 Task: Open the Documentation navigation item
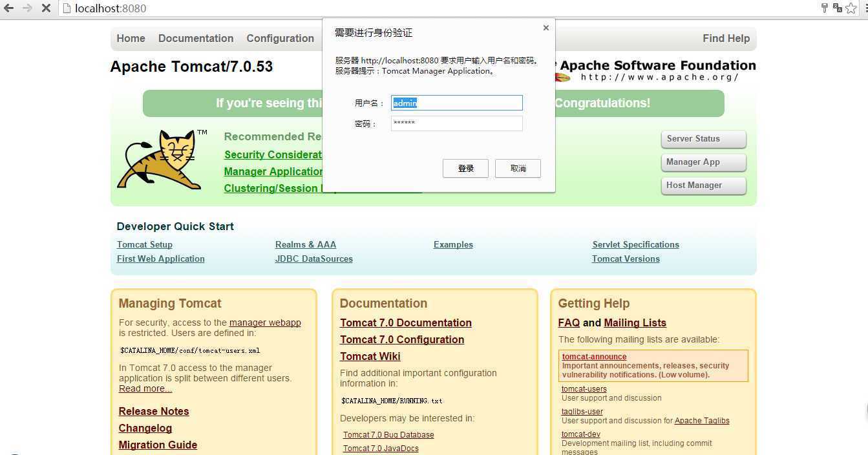[196, 38]
